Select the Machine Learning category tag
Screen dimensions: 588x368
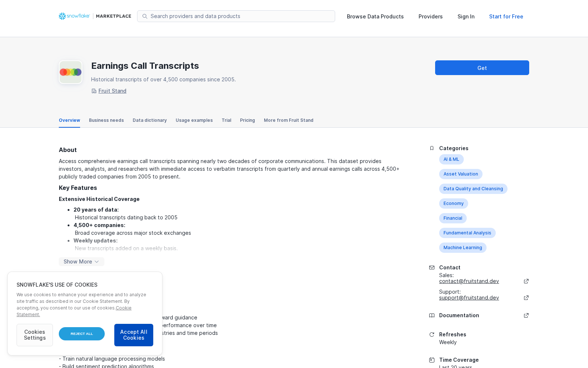463,248
